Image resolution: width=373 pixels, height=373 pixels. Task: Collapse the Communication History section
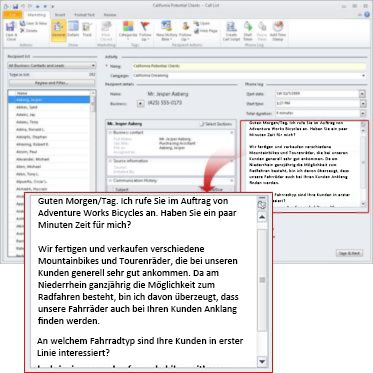[x=232, y=181]
